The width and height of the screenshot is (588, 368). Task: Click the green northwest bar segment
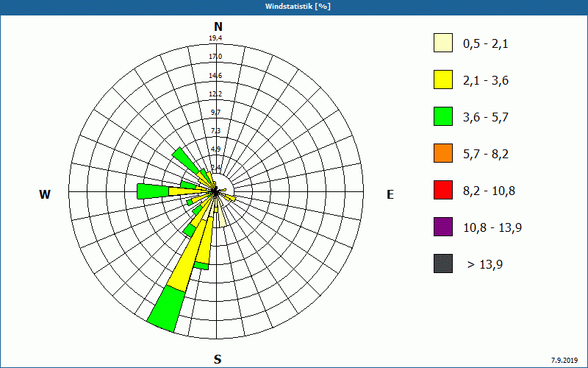click(x=185, y=160)
